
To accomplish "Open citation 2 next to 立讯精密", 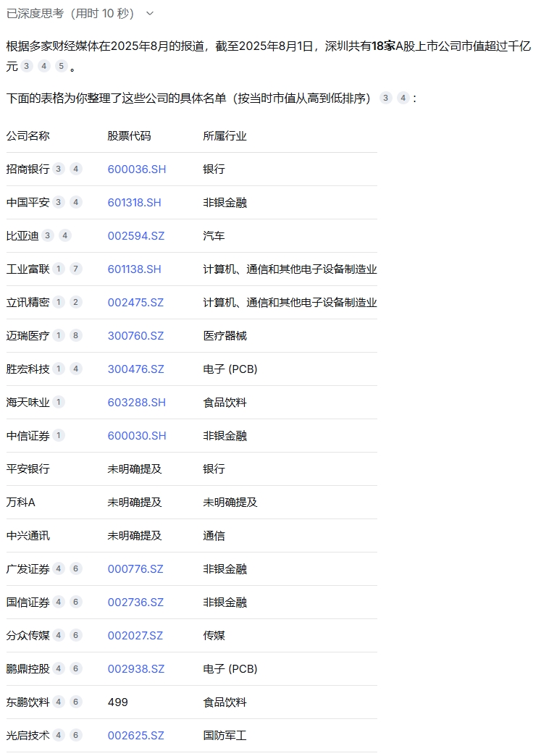I will [x=76, y=302].
